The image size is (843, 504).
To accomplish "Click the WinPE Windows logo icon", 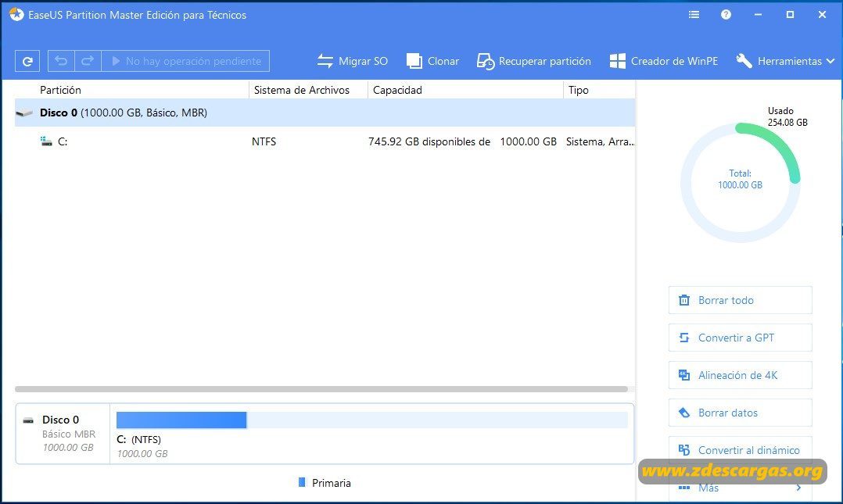I will point(617,61).
